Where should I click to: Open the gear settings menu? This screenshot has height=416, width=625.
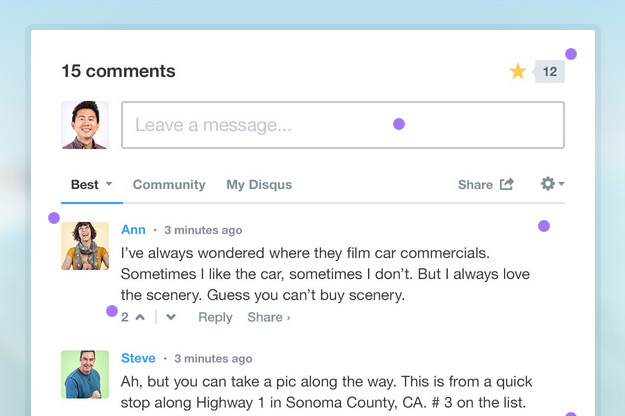tap(548, 184)
